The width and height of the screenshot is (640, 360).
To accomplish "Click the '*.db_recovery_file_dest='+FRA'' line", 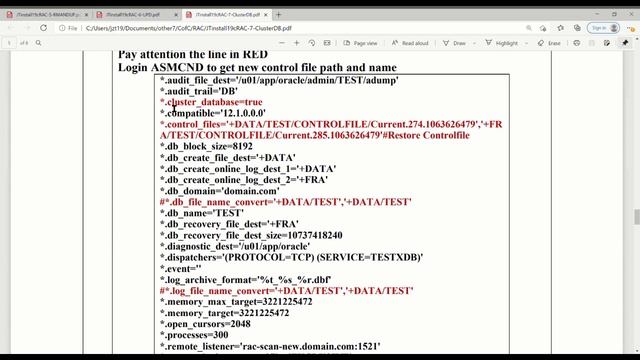I will tap(229, 224).
